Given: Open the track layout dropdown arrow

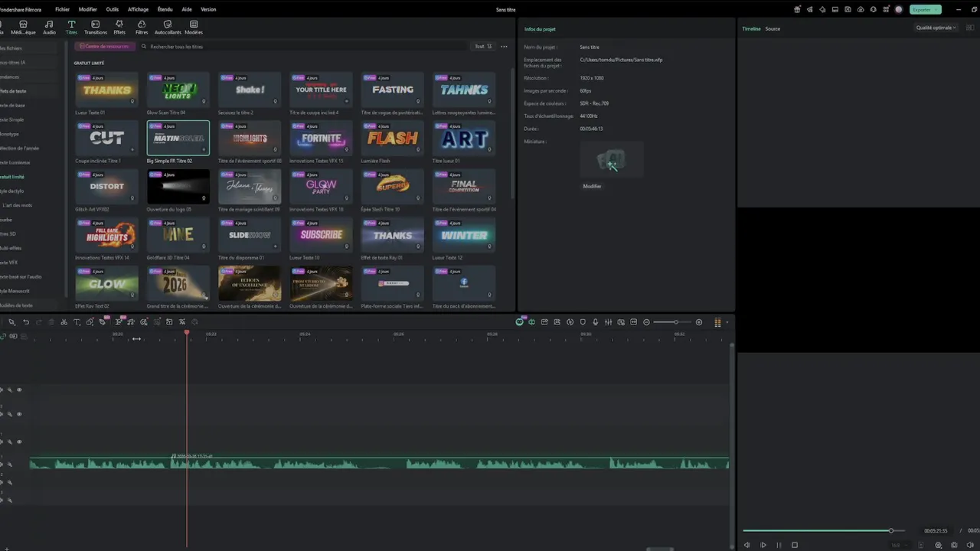Looking at the screenshot, I should tap(727, 322).
